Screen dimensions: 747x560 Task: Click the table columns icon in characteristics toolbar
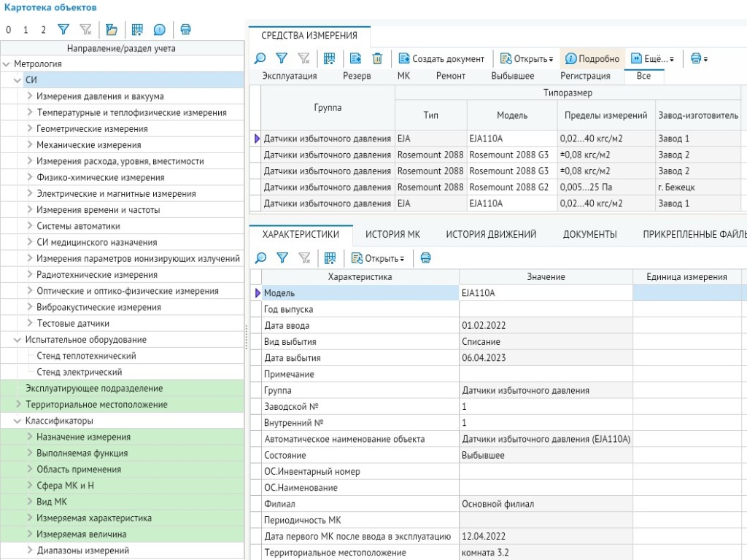tap(330, 258)
